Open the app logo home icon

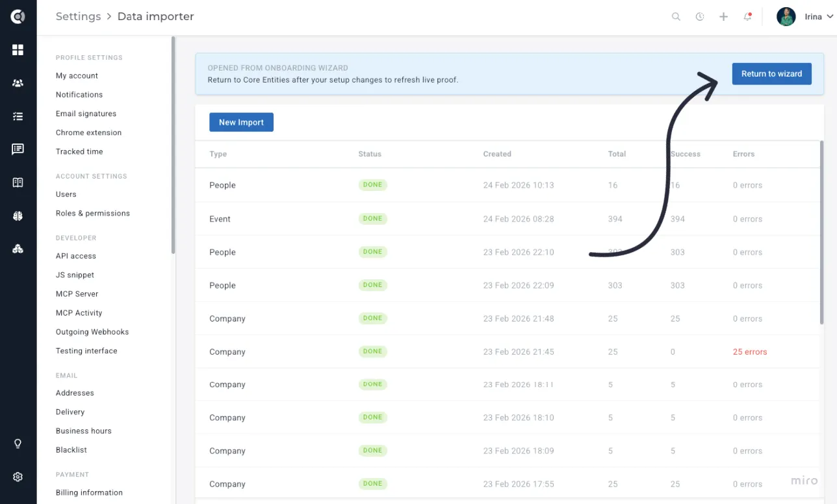tap(18, 17)
